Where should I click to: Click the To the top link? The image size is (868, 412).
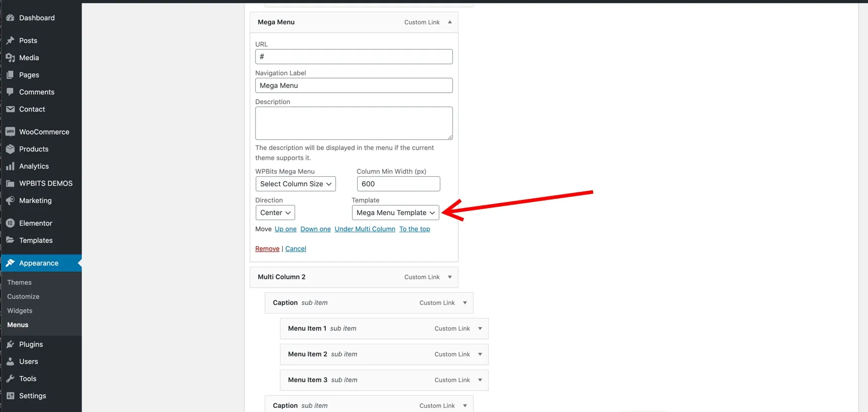(x=415, y=229)
